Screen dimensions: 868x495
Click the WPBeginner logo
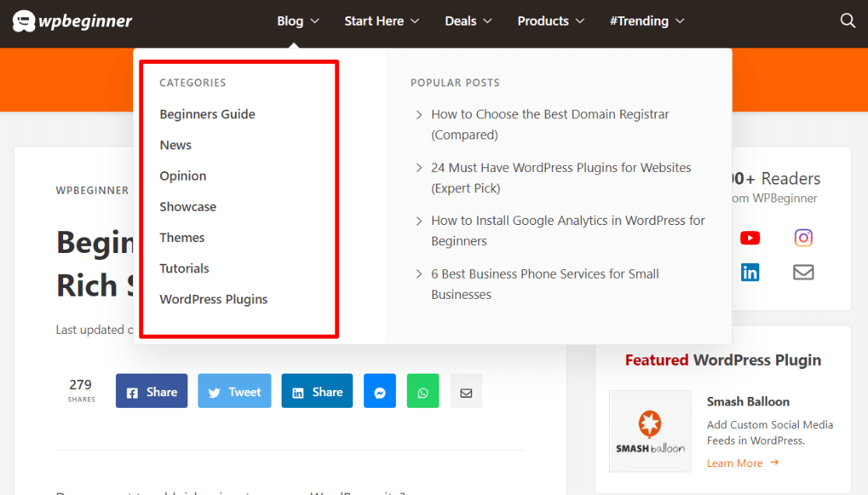[x=72, y=21]
